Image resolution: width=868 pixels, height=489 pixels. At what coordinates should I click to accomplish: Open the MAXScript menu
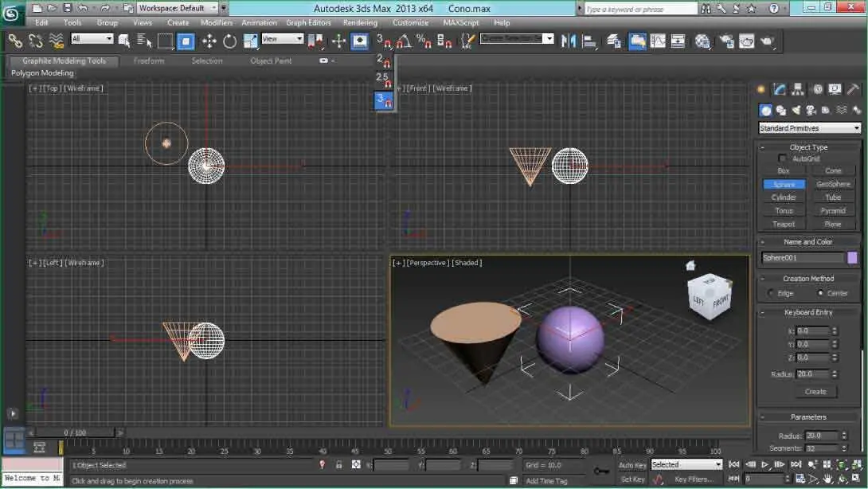click(x=460, y=23)
